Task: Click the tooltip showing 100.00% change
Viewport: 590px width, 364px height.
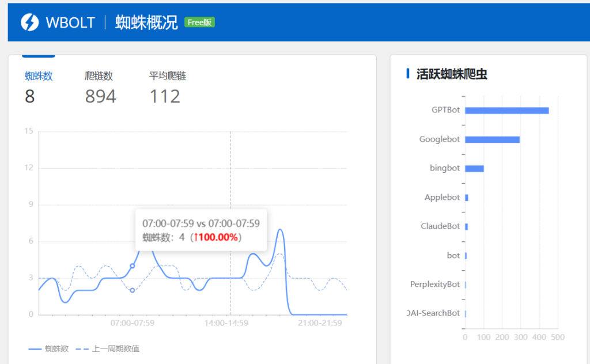Action: click(201, 229)
